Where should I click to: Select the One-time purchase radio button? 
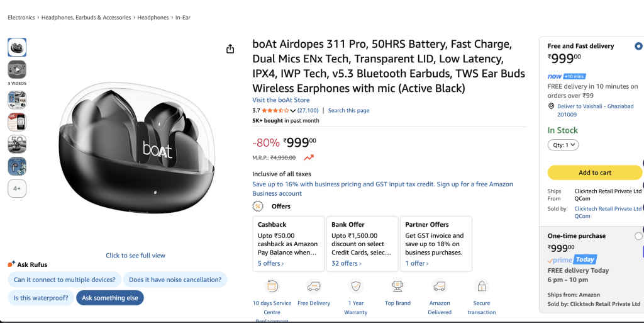(638, 236)
